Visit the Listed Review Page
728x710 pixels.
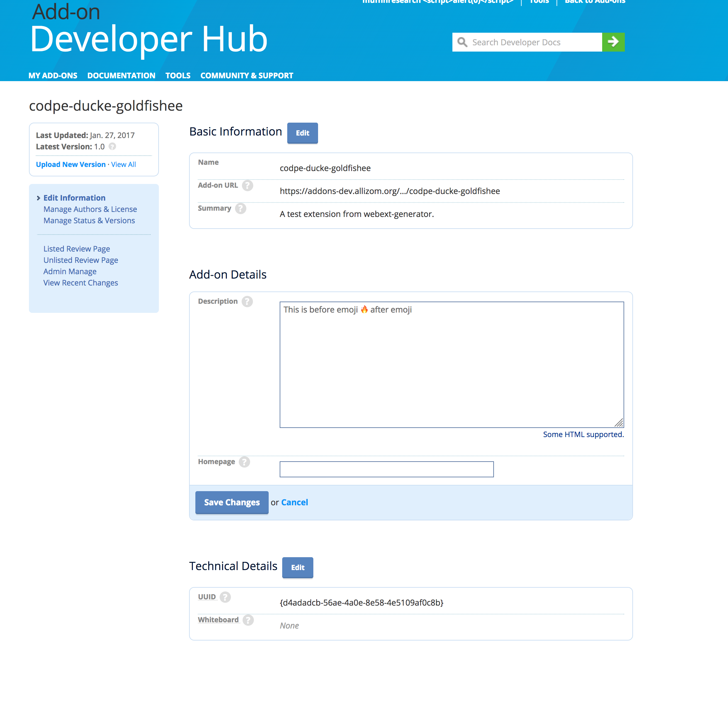tap(76, 248)
